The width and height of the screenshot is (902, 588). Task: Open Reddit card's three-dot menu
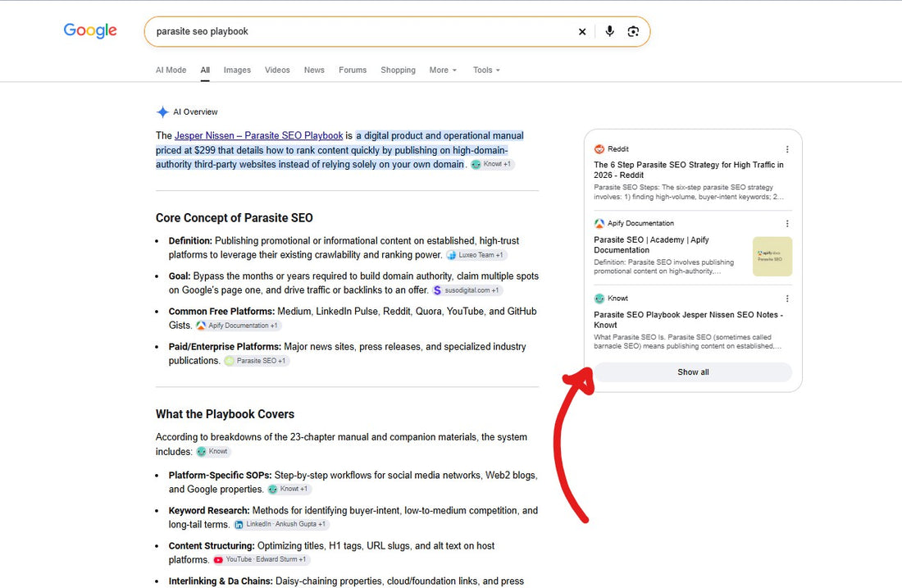(x=787, y=149)
